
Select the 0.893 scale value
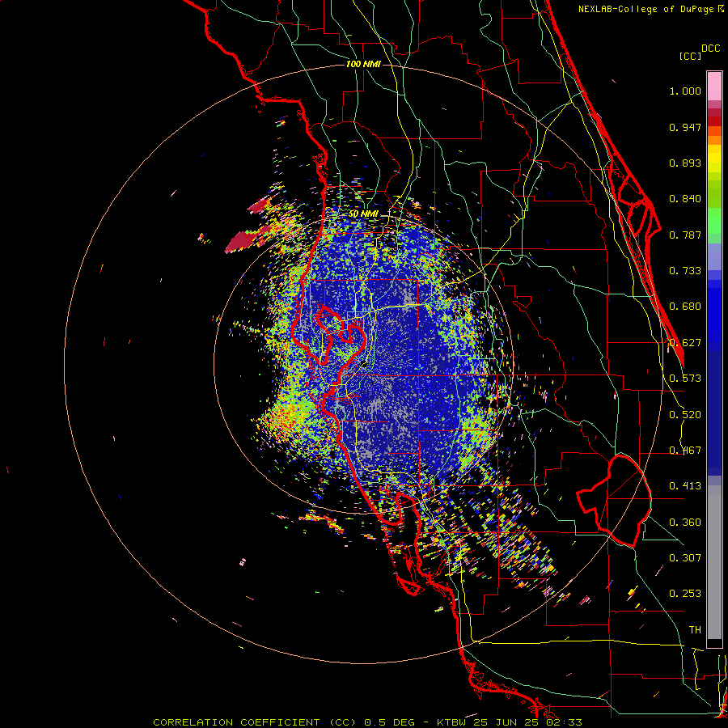[685, 163]
